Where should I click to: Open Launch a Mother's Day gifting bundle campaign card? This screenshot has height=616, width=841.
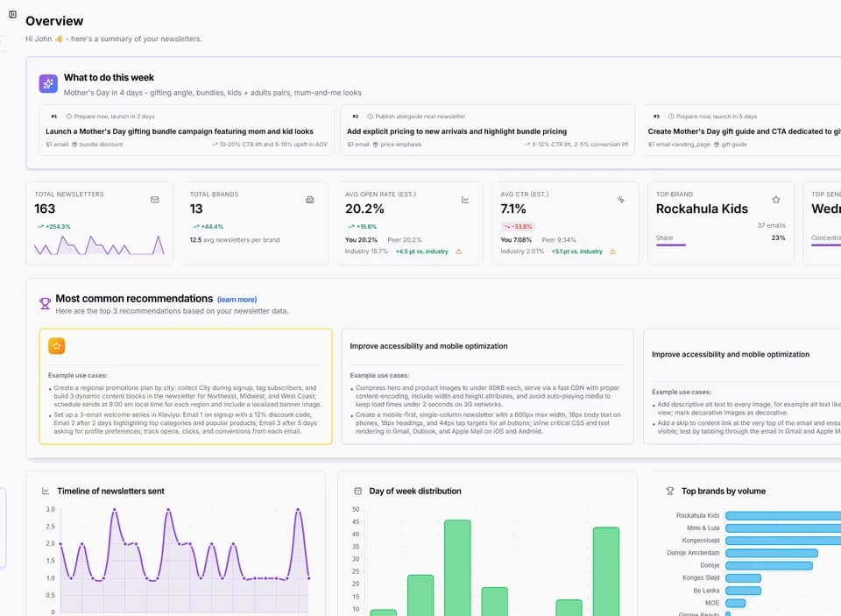pos(186,131)
